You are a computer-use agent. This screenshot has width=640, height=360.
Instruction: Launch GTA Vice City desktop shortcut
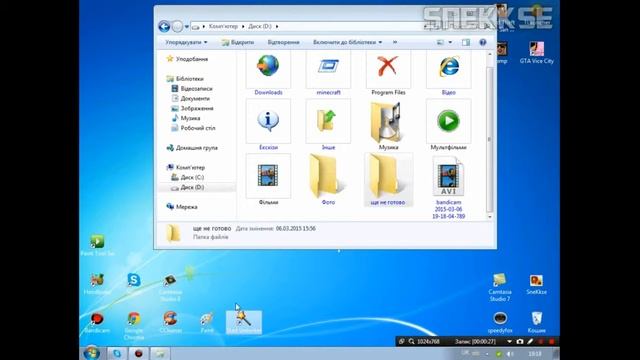pyautogui.click(x=536, y=52)
